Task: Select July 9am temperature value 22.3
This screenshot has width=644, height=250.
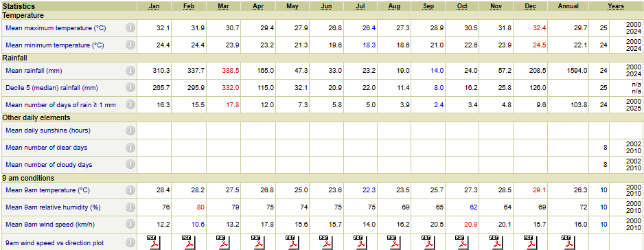Action: [x=369, y=190]
